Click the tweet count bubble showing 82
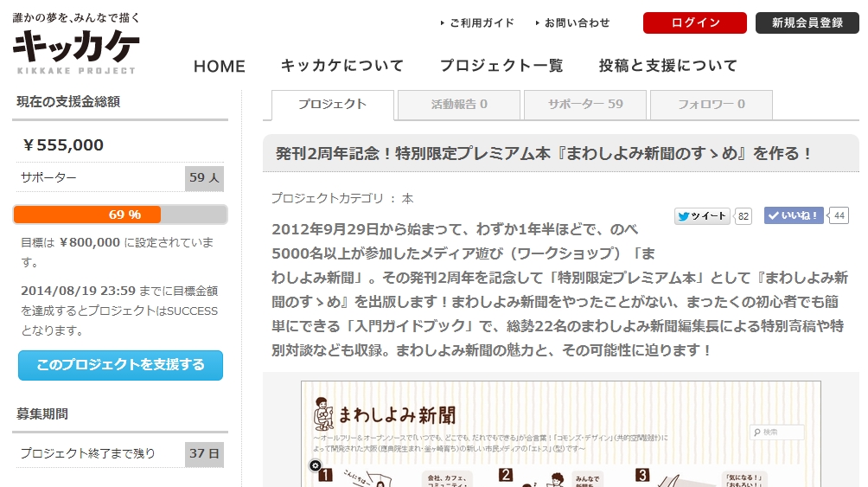 (x=744, y=216)
